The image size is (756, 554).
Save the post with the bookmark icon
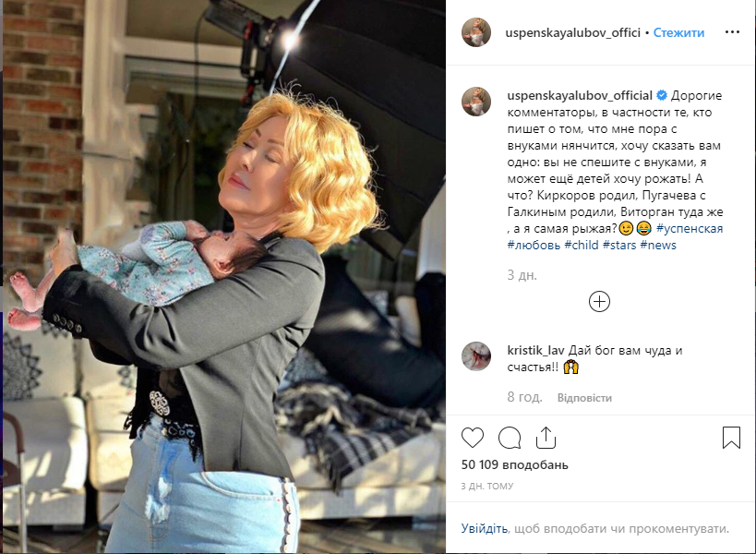[731, 438]
